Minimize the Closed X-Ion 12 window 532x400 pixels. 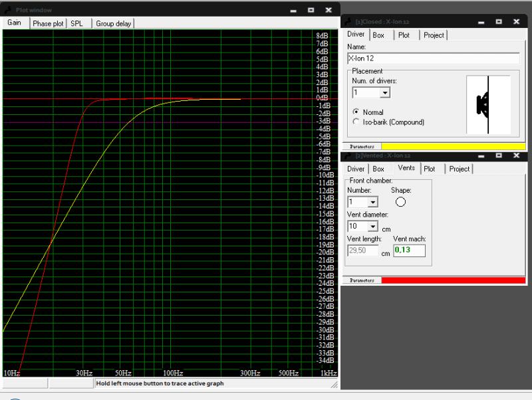pos(481,22)
